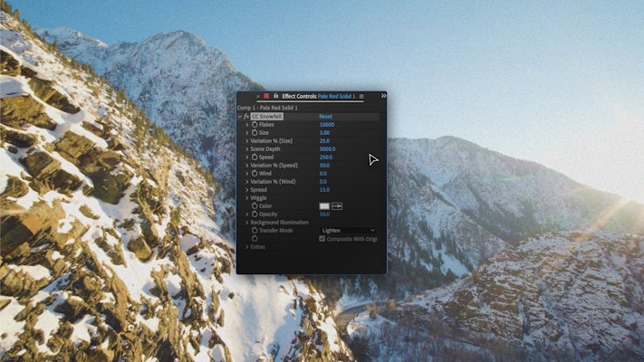
Task: Open the Effect Controls panel menu
Action: (x=361, y=96)
